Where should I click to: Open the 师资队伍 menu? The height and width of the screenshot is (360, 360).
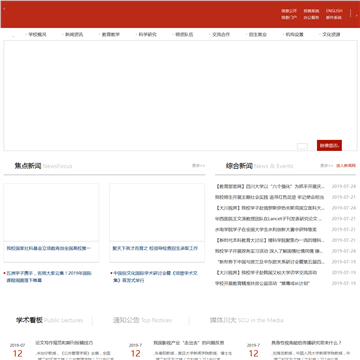click(x=184, y=34)
